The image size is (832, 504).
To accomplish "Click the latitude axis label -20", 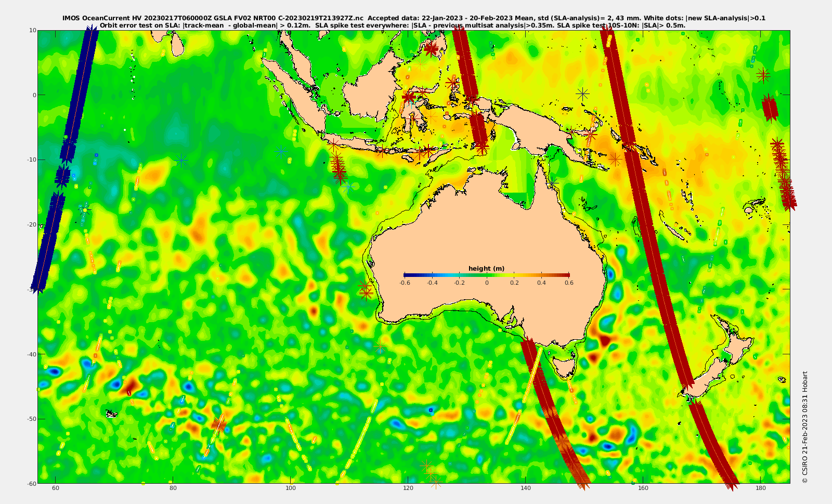I will (31, 224).
